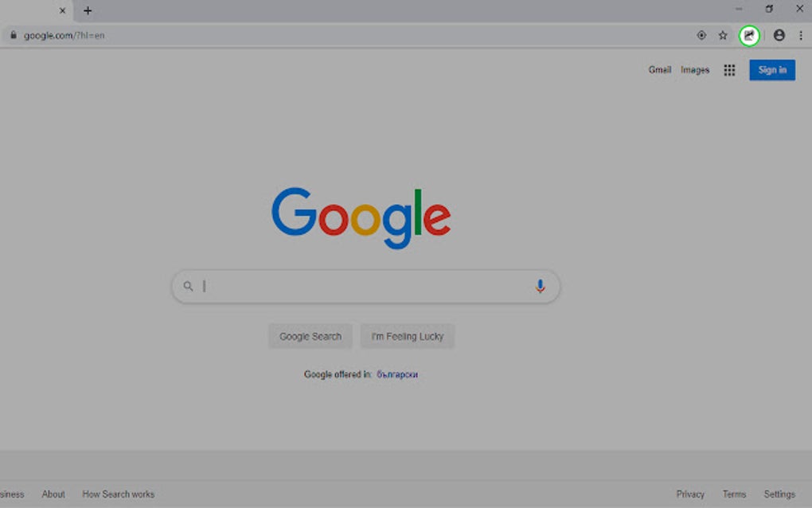Activate voice search with the microphone icon
The image size is (812, 508).
click(x=540, y=285)
